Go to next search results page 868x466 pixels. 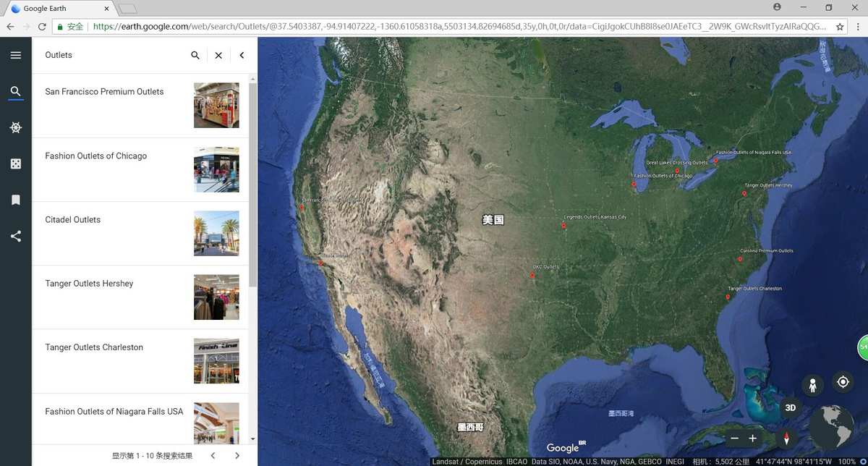[237, 455]
